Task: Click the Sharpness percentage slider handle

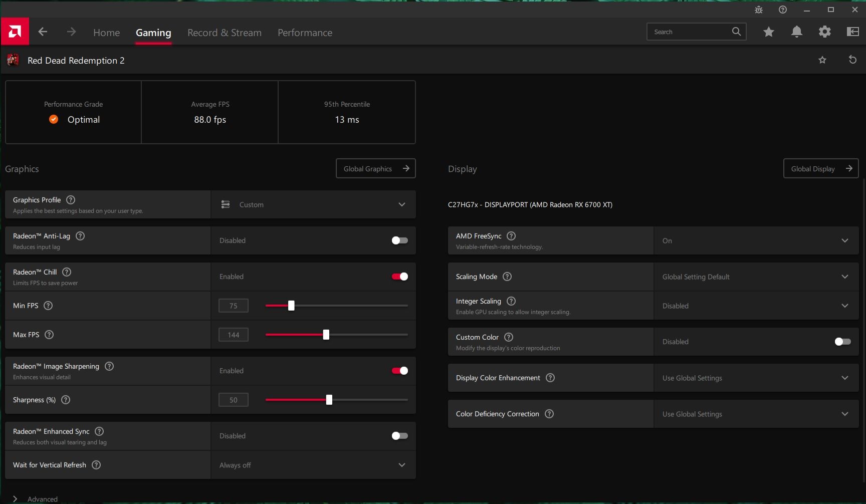Action: [329, 400]
